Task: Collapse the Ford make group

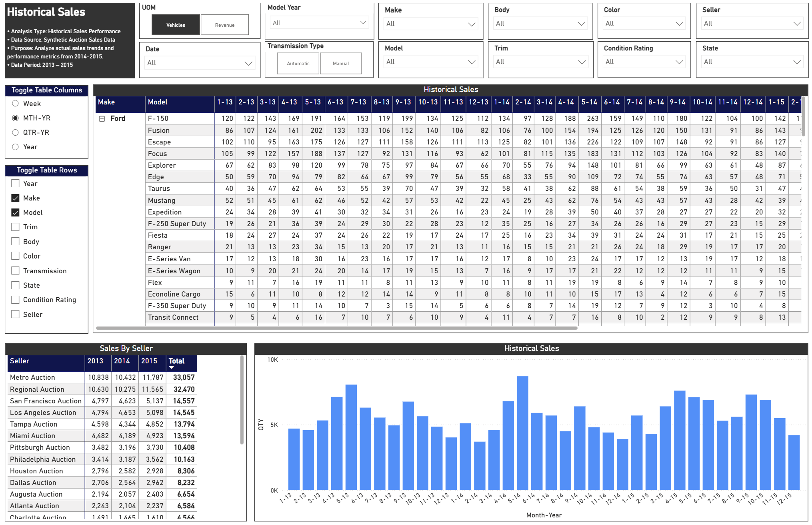Action: coord(102,118)
